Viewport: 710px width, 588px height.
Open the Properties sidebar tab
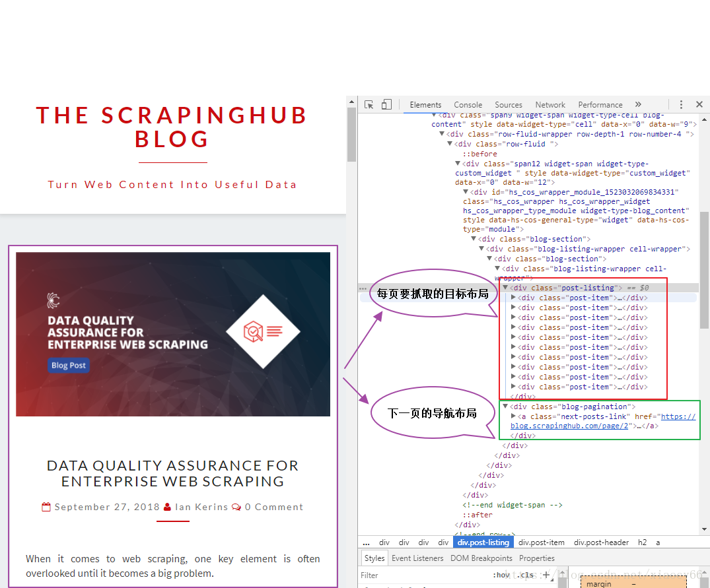(x=536, y=558)
